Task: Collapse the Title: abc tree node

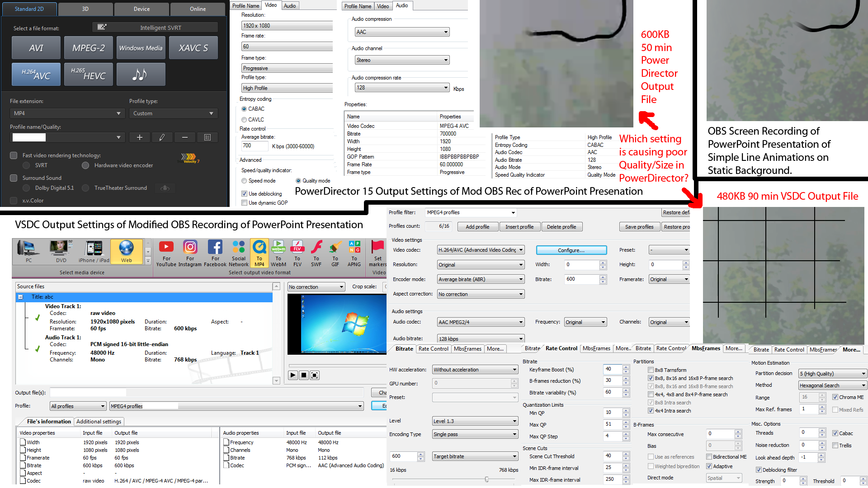Action: click(x=20, y=297)
